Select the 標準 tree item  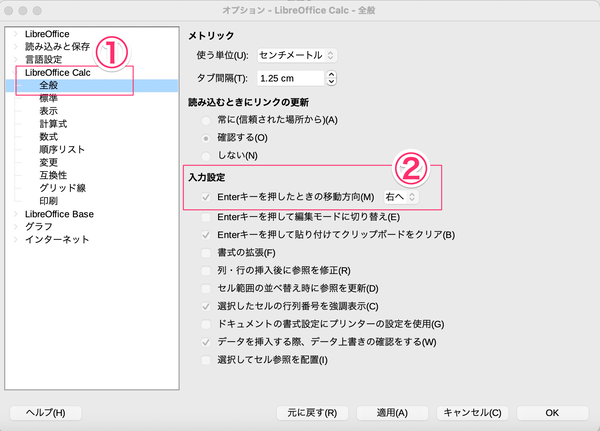tap(49, 98)
